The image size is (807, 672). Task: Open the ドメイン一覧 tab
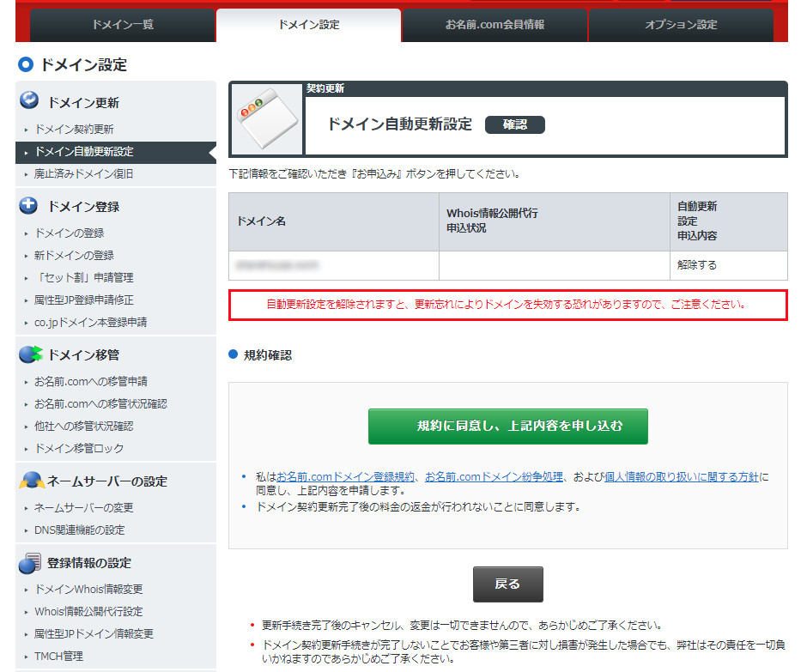pyautogui.click(x=123, y=25)
